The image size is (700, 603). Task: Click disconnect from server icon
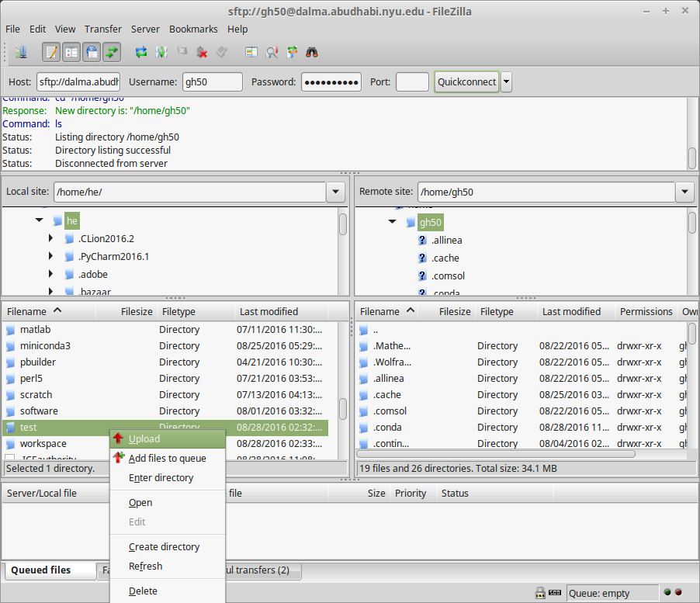coord(202,53)
